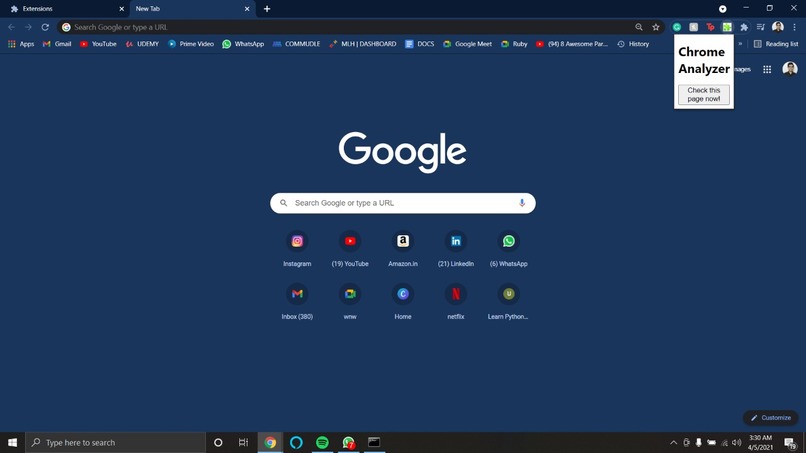Screen dimensions: 806x453
Task: Open the '8 Awesome Par...' YouTube bookmark
Action: point(572,44)
